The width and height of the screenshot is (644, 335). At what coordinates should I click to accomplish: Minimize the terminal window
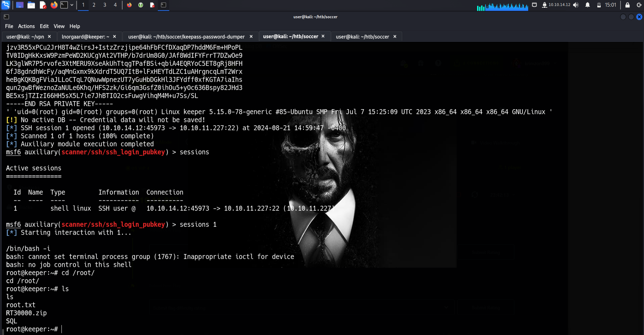point(623,17)
